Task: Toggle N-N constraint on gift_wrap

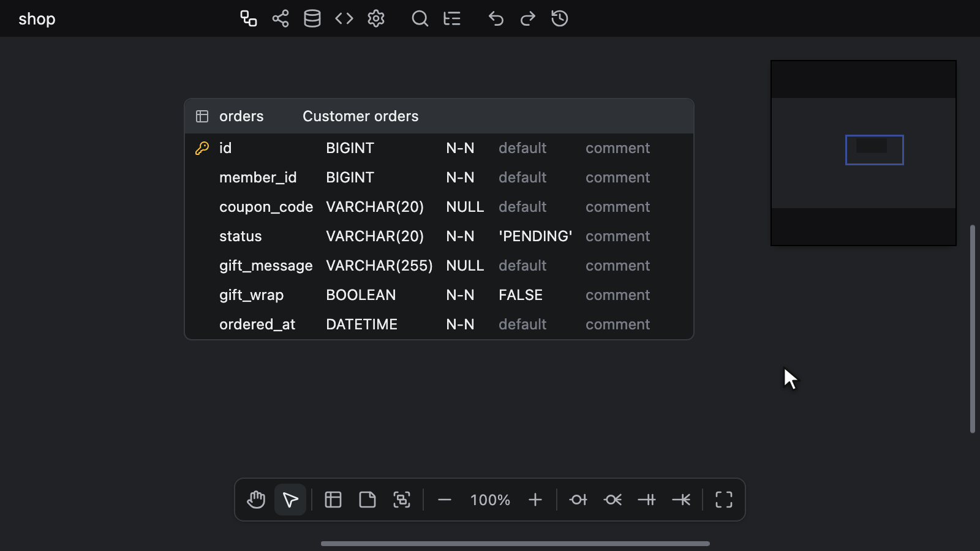Action: click(460, 295)
